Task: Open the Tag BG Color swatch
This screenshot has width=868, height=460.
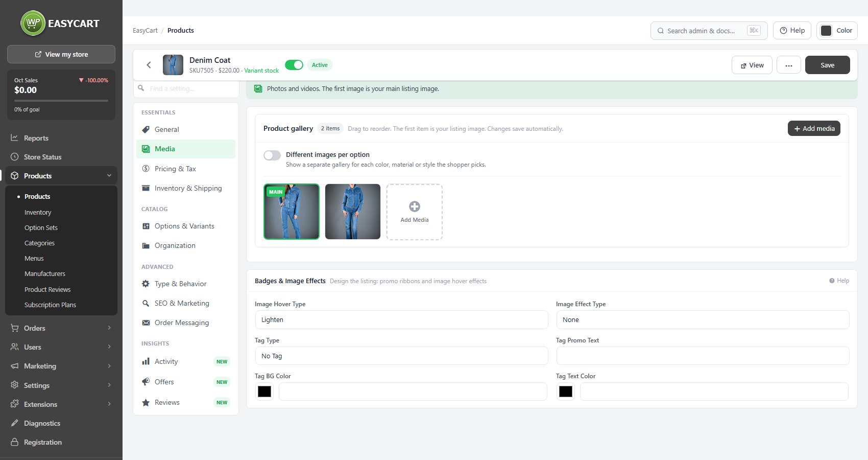Action: coord(264,392)
